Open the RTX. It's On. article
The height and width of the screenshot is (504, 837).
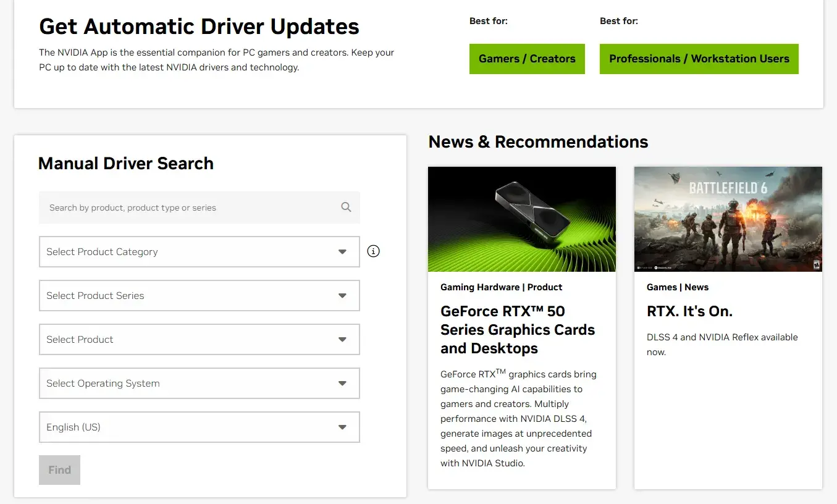coord(689,311)
